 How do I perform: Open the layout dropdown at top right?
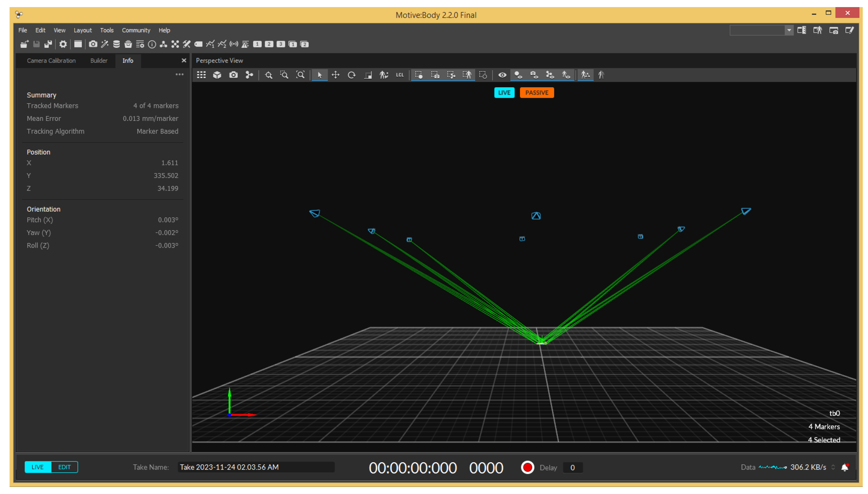point(789,30)
